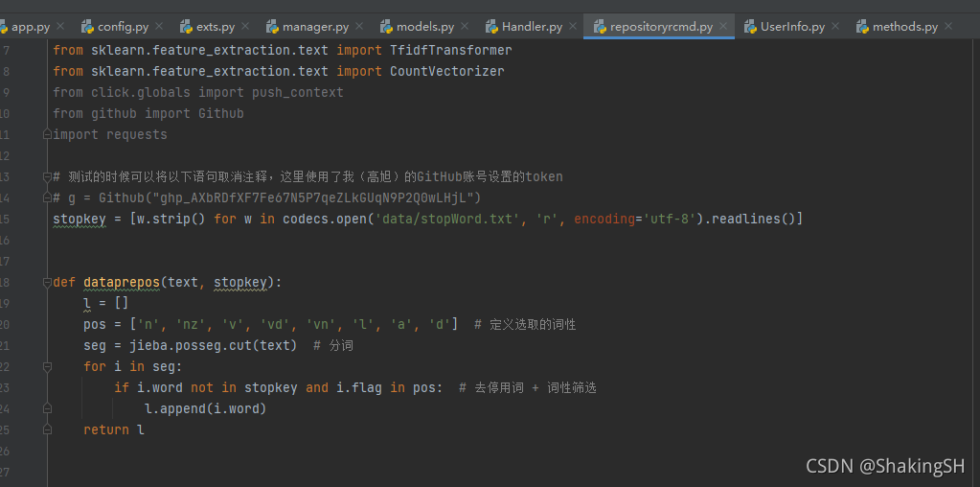Click 'Github' in 'from github import Github'

221,114
